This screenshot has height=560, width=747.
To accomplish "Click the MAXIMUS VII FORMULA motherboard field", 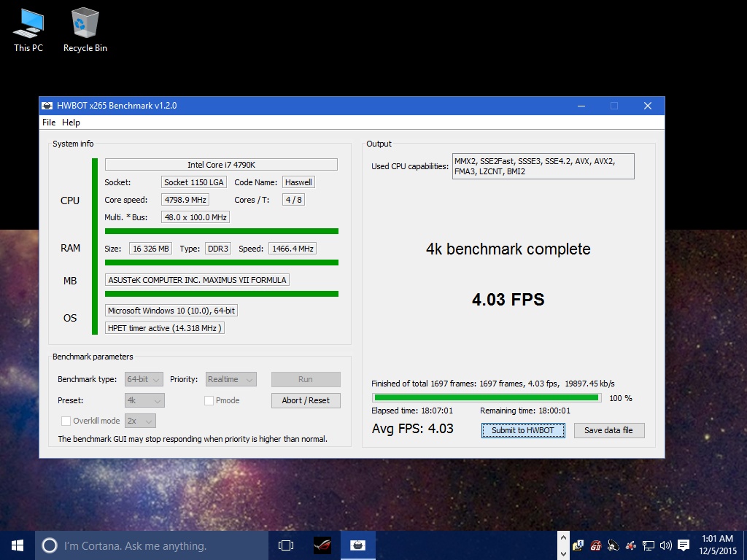I will tap(197, 280).
